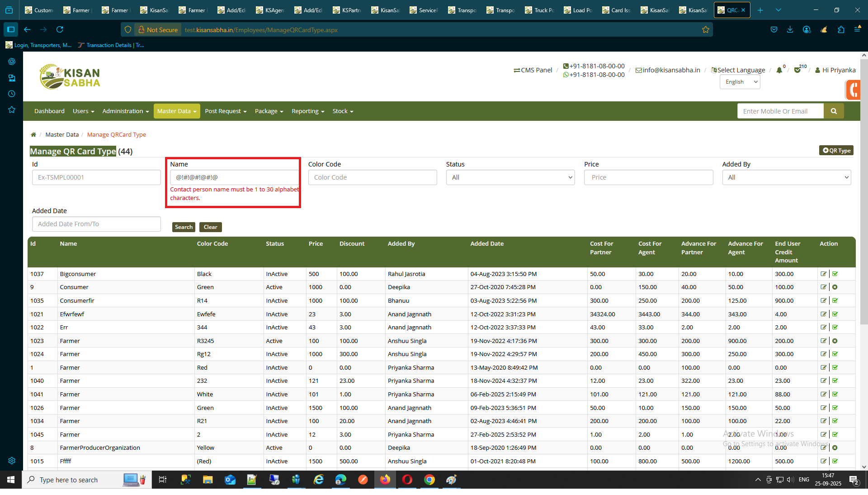
Task: Open Chrome from the Windows taskbar
Action: (429, 480)
